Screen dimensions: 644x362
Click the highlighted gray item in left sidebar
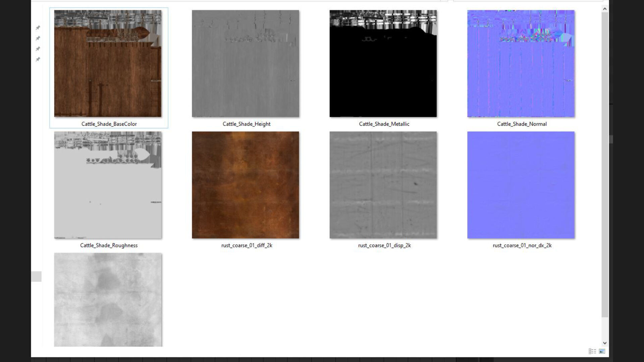point(36,277)
